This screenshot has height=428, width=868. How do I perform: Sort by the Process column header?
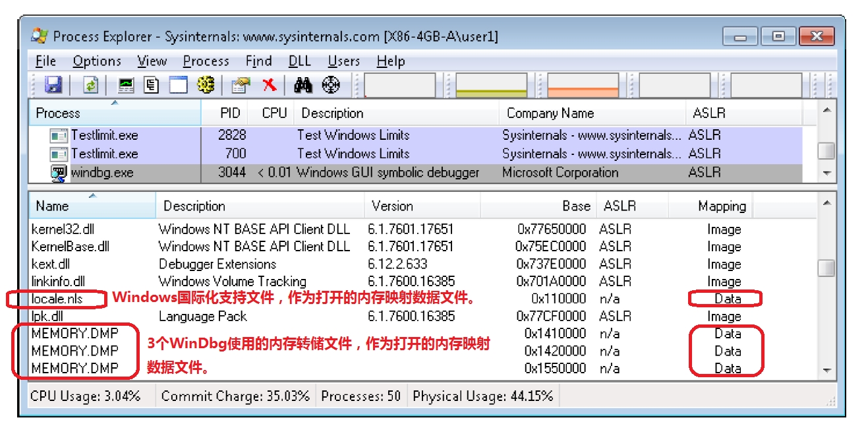[115, 113]
